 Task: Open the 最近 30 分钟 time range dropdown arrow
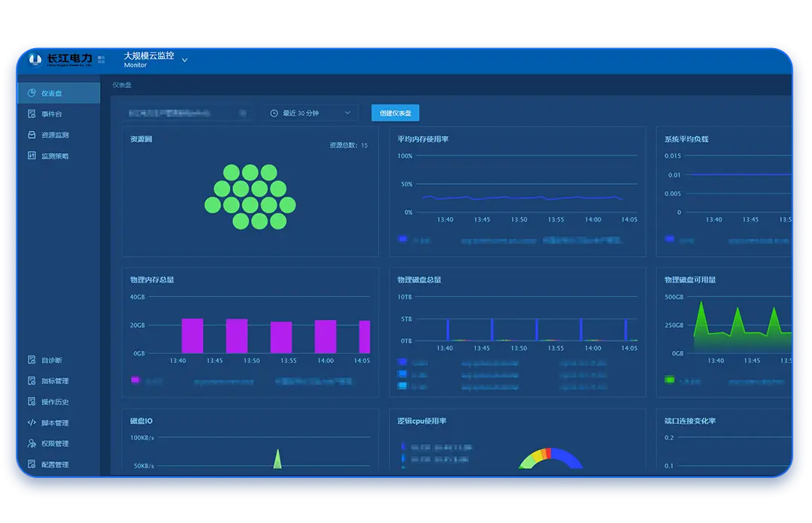(347, 113)
